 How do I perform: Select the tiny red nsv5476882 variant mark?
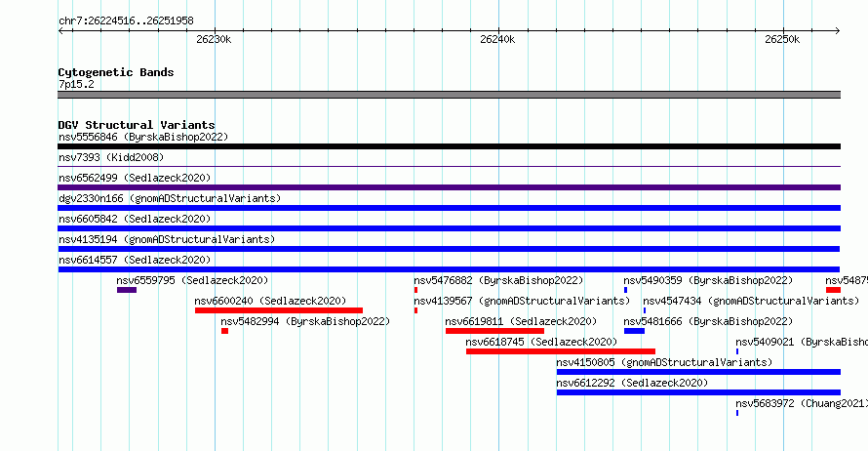(415, 290)
